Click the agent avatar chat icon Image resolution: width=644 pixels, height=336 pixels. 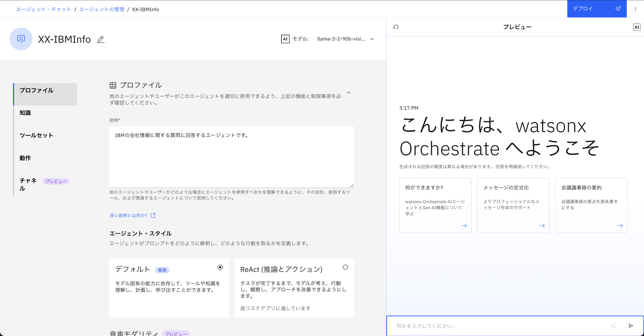21,39
